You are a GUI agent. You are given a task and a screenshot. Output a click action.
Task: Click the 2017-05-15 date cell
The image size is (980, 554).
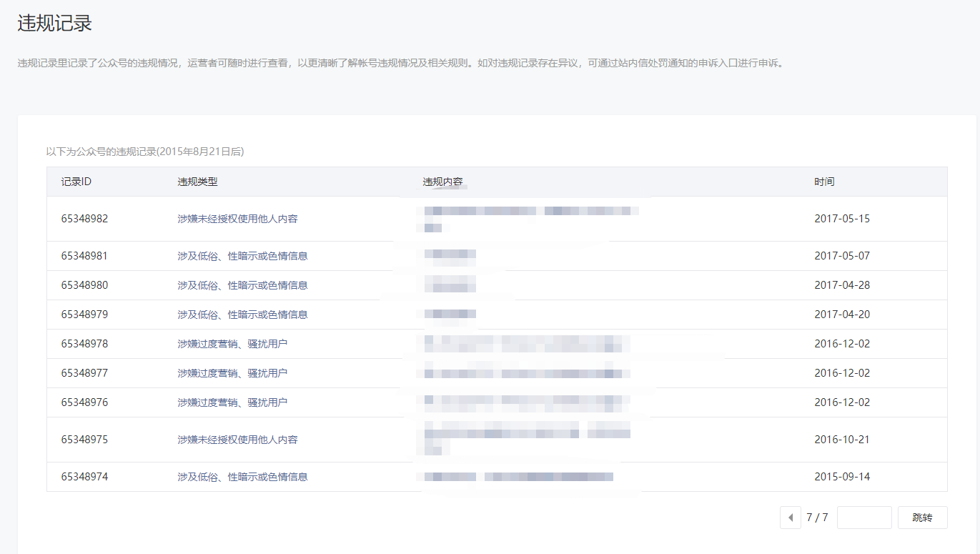tap(842, 219)
